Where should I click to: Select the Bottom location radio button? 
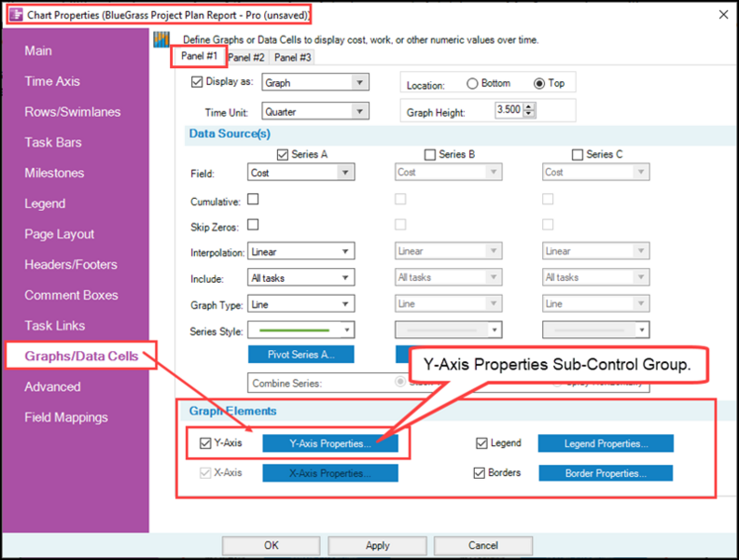472,83
